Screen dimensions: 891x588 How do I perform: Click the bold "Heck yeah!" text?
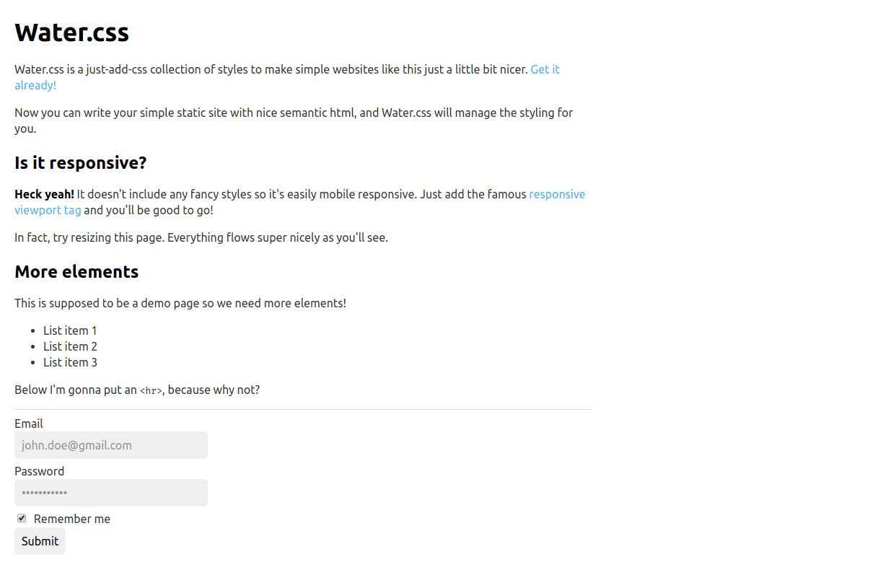44,194
